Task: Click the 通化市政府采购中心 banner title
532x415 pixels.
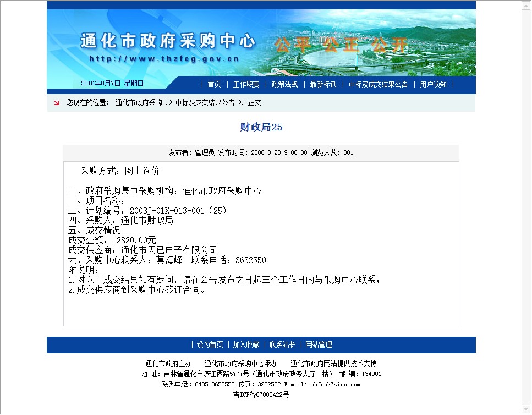Action: [168, 41]
